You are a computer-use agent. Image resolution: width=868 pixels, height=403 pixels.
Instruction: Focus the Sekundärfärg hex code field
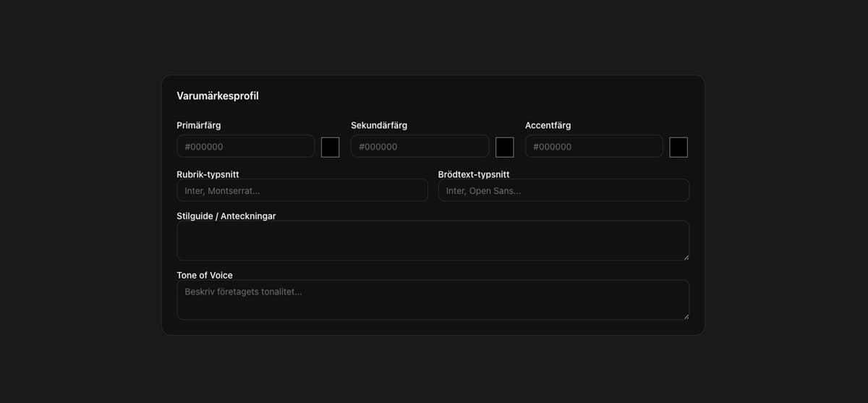coord(420,146)
